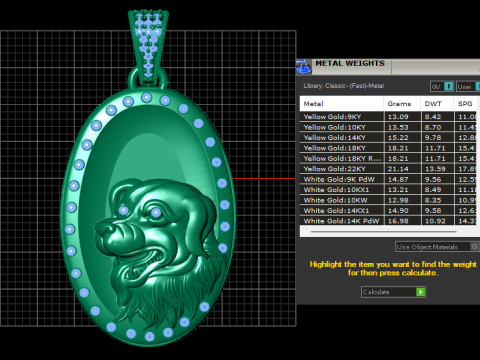Click the 13.09 grams value
The width and height of the screenshot is (480, 360).
(x=398, y=117)
